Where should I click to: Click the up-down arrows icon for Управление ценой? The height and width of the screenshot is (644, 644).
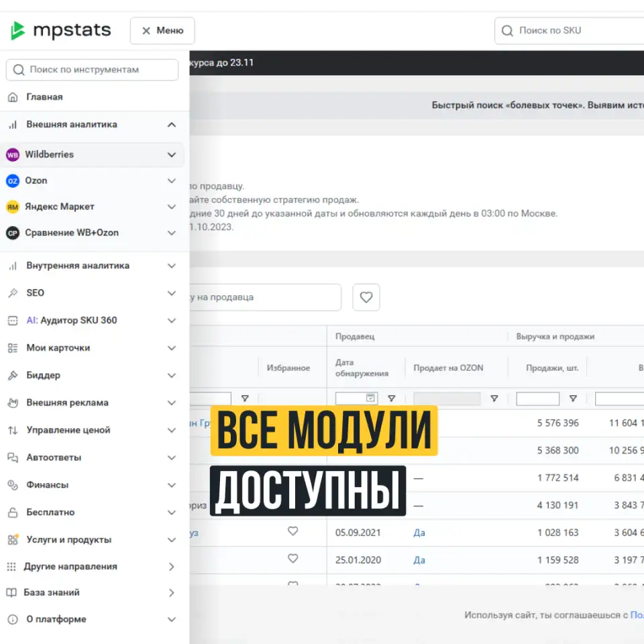(13, 430)
